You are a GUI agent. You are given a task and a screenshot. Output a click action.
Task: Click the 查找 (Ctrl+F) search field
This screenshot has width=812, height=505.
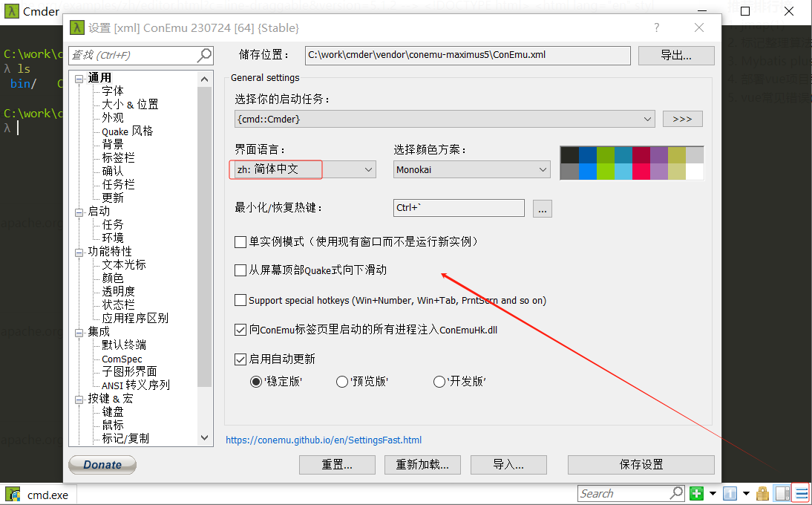point(141,55)
